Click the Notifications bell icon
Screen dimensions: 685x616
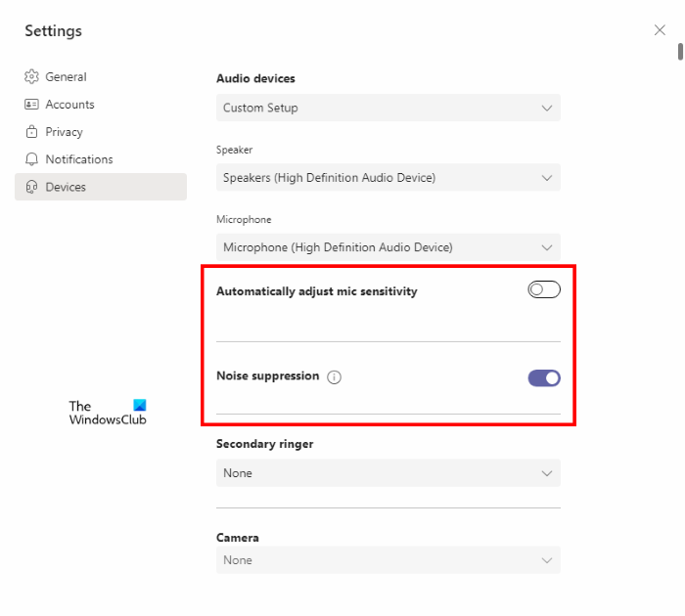[x=31, y=159]
